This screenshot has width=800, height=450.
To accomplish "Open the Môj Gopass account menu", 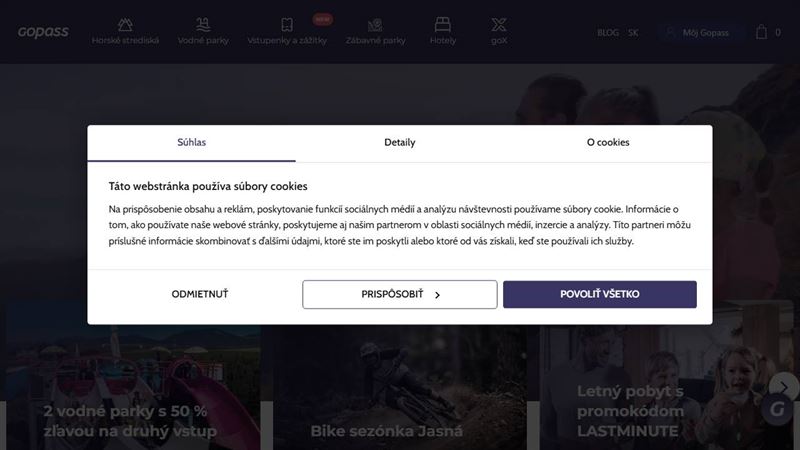I will coord(699,33).
